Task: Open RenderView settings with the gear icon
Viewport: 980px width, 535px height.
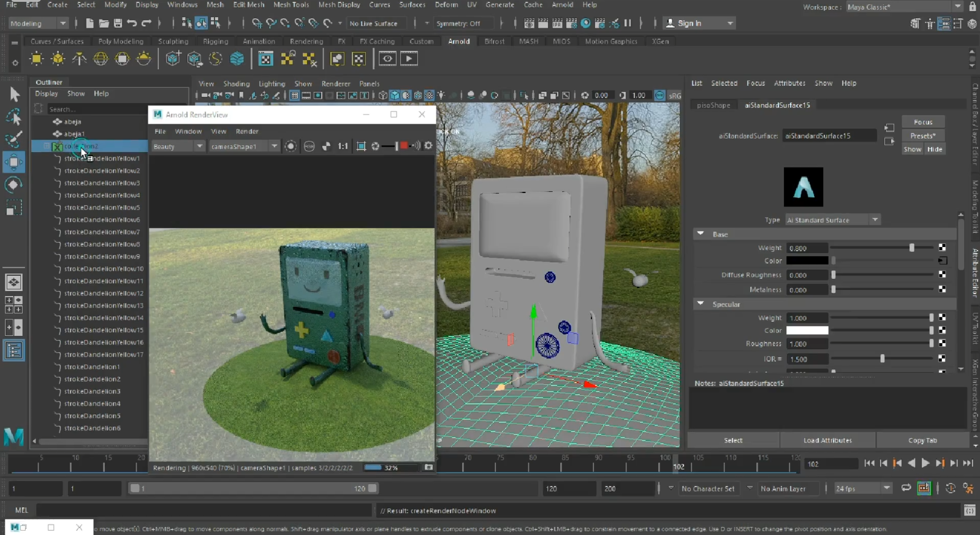Action: coord(428,146)
